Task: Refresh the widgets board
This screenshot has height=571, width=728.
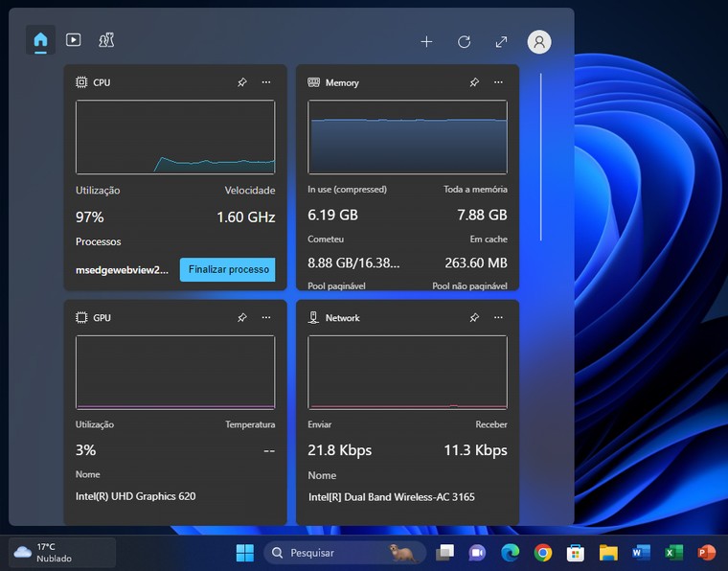Action: 464,42
